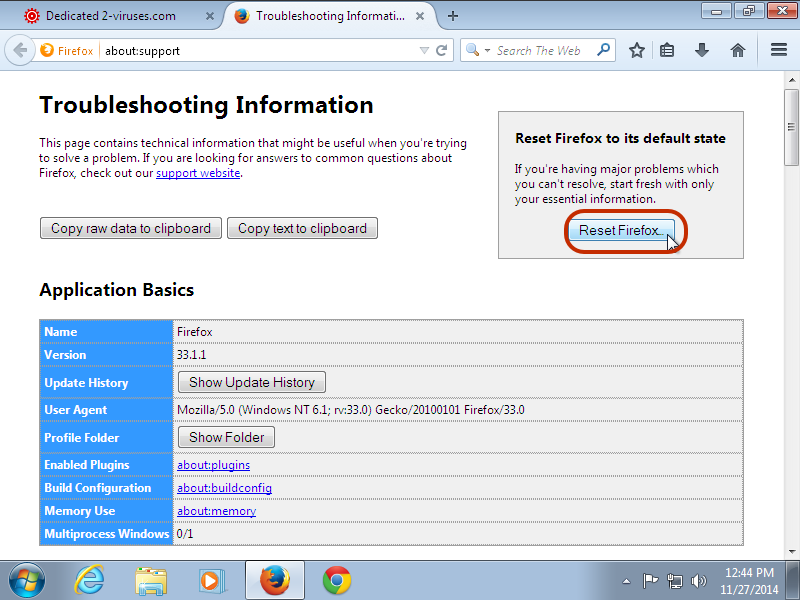
Task: Open the URL history dropdown arrow
Action: 423,51
